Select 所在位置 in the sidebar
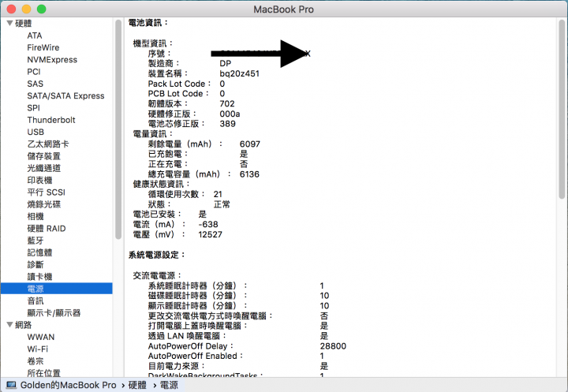This screenshot has width=568, height=392. point(44,373)
